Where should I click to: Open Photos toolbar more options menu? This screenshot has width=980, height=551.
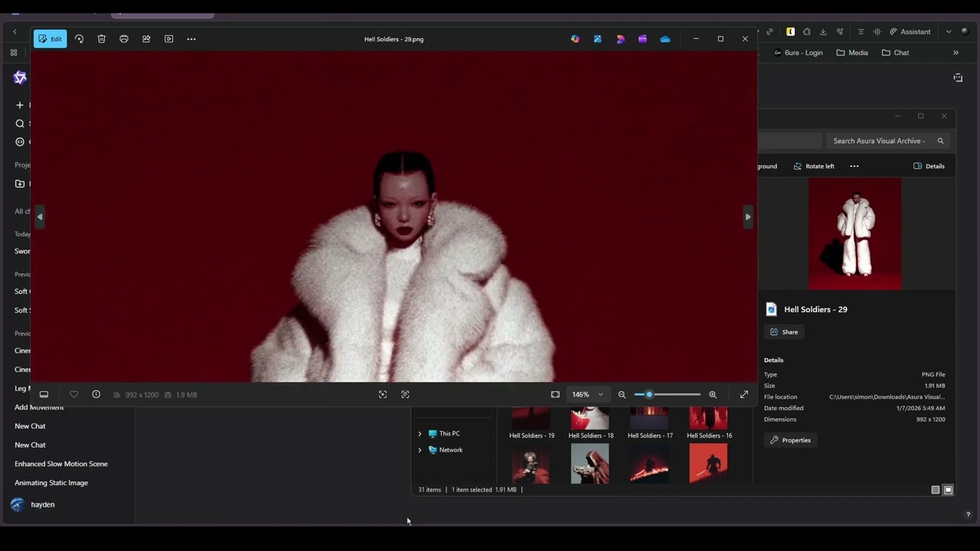(x=191, y=39)
